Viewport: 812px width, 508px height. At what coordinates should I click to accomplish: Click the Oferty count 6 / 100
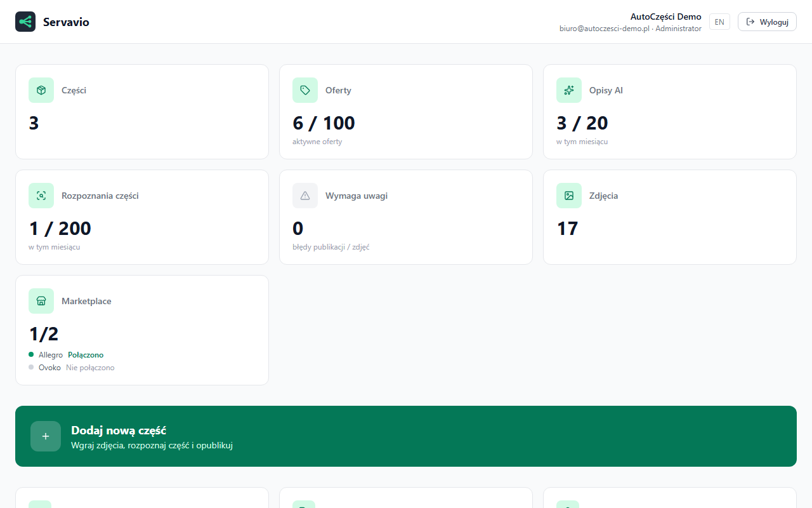pyautogui.click(x=324, y=123)
